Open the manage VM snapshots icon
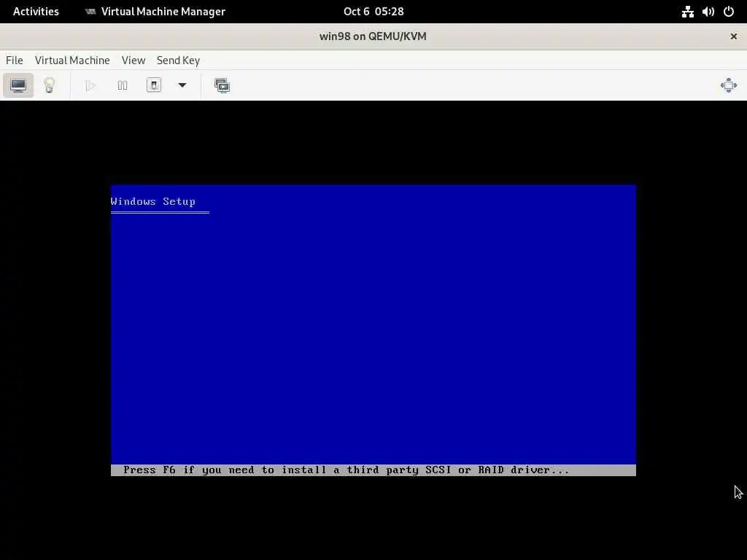747x560 pixels. [222, 86]
